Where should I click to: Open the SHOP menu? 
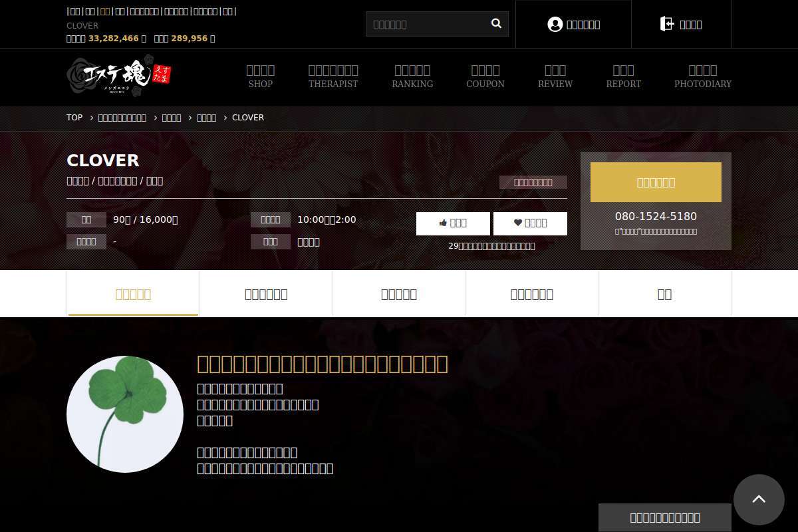261,76
